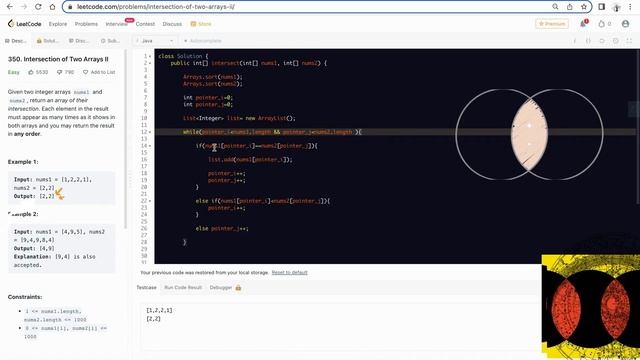The width and height of the screenshot is (640, 360).
Task: Toggle the browser side panel icon
Action: [x=602, y=7]
